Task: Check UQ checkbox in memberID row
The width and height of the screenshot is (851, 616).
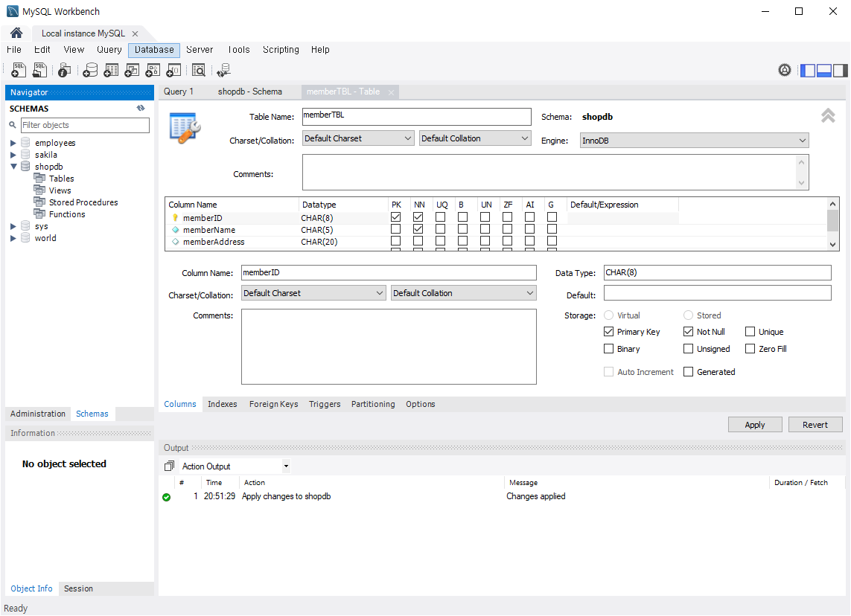Action: coord(440,217)
